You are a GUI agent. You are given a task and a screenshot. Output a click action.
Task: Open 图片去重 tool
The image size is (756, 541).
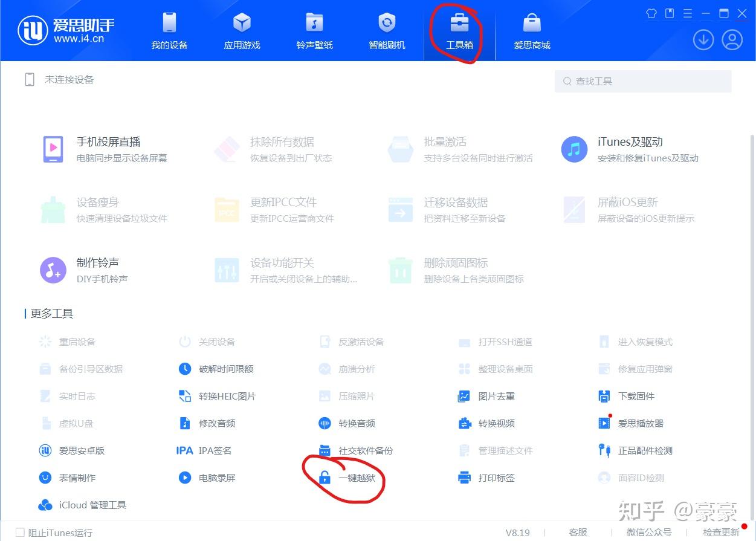[x=486, y=396]
